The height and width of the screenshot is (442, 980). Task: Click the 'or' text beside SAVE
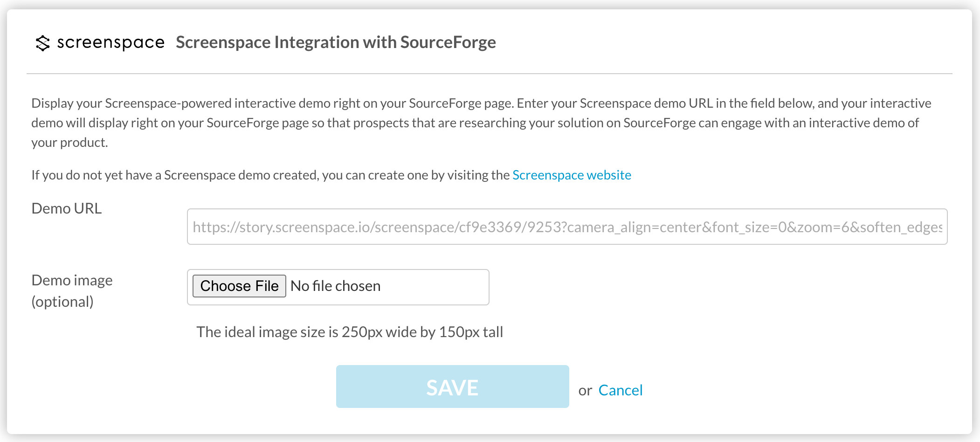585,390
